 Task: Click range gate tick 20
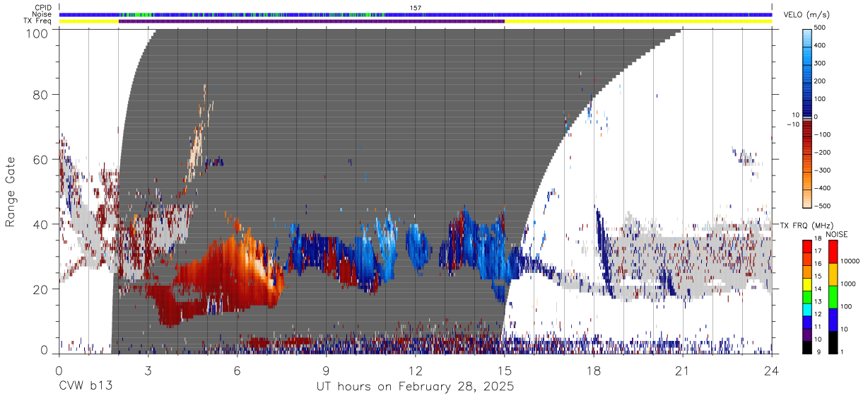(41, 289)
